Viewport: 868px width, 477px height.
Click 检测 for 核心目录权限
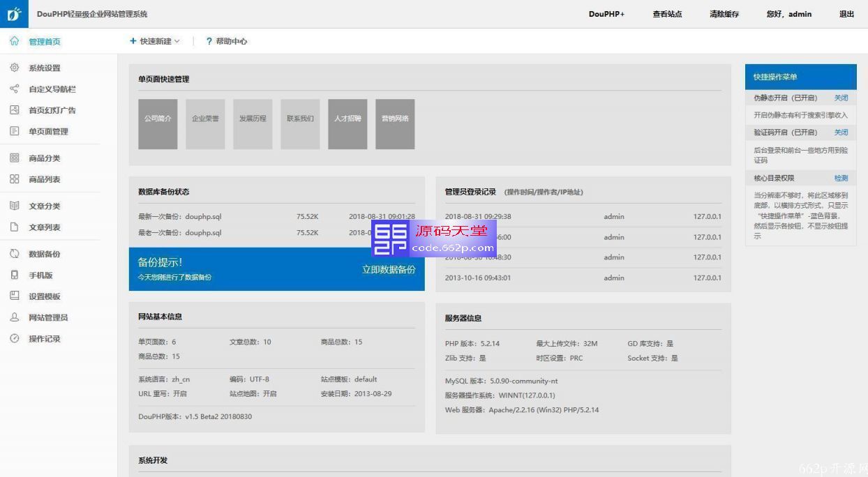841,178
